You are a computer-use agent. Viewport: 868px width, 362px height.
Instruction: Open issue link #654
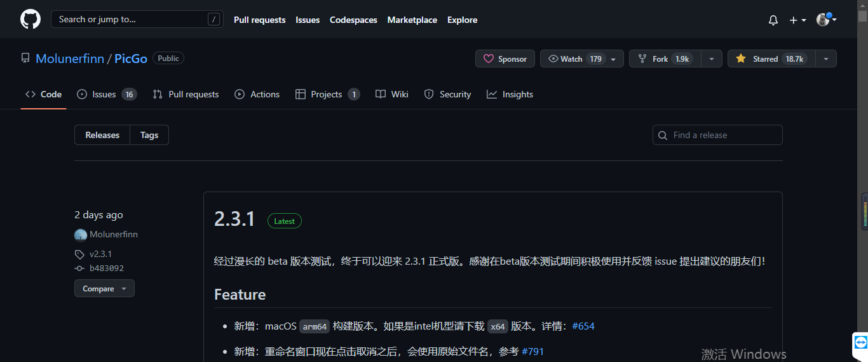(x=583, y=326)
